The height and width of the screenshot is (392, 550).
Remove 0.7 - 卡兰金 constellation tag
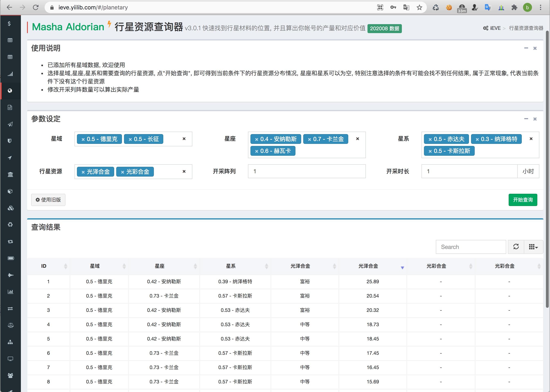click(x=309, y=139)
